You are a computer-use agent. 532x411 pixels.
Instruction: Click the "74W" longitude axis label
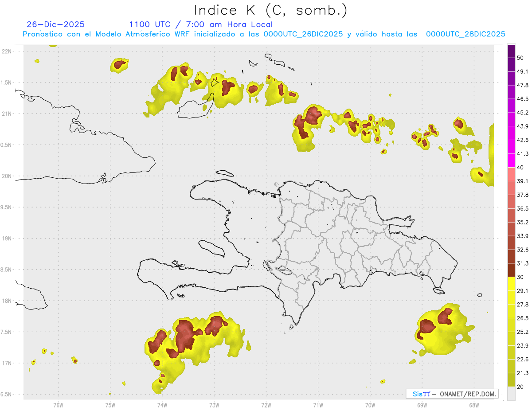tap(162, 405)
